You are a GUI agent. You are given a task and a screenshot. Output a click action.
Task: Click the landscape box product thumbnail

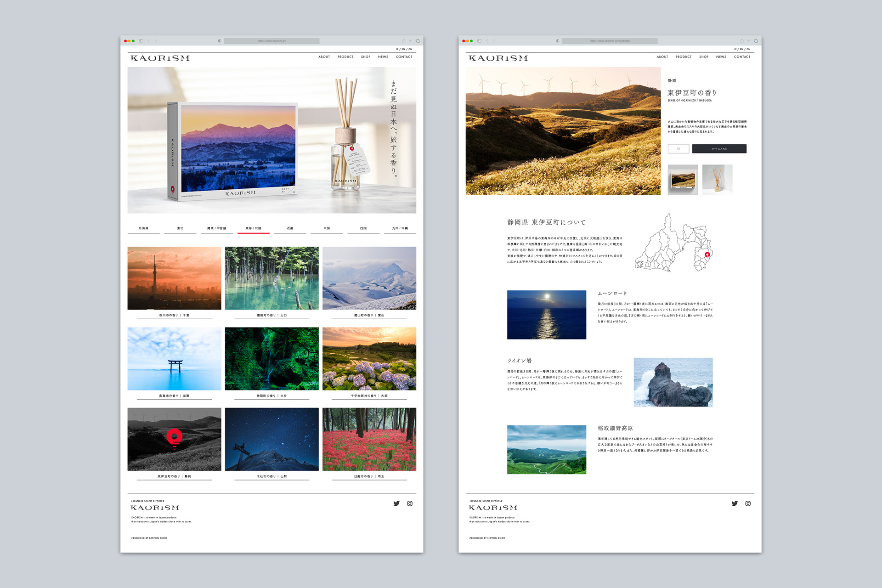pyautogui.click(x=683, y=180)
